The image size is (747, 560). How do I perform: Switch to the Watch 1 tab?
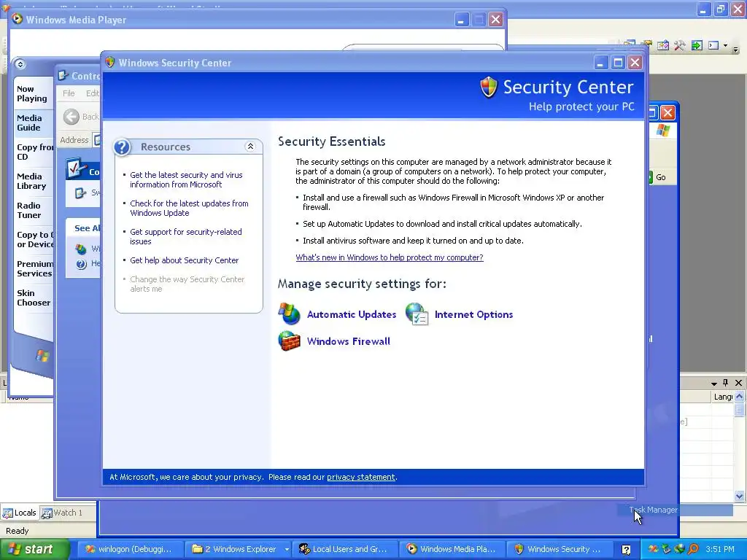62,513
